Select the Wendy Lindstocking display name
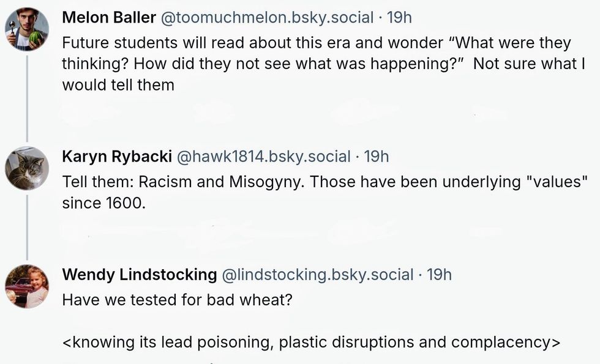The width and height of the screenshot is (600, 364). 140,275
